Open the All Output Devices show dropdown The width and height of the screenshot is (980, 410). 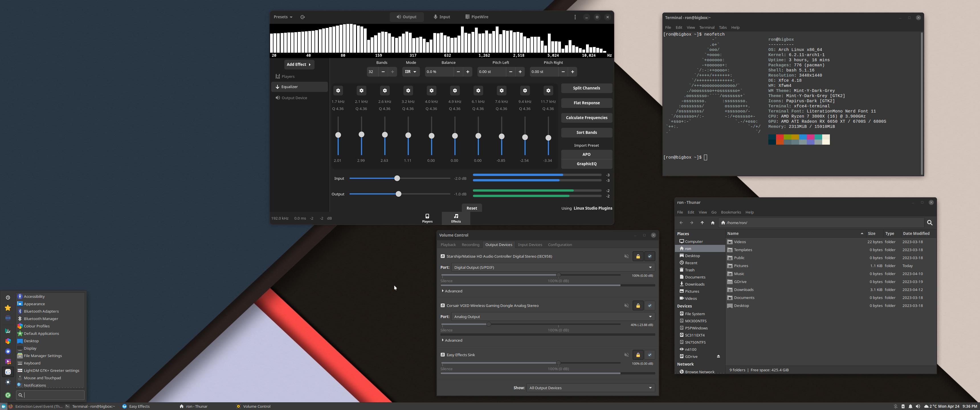tap(591, 388)
